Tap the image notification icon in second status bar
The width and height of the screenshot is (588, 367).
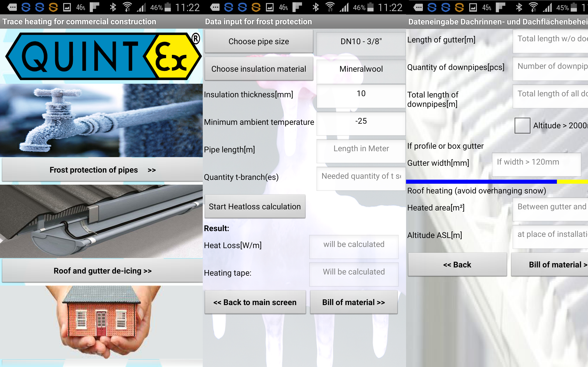click(270, 7)
